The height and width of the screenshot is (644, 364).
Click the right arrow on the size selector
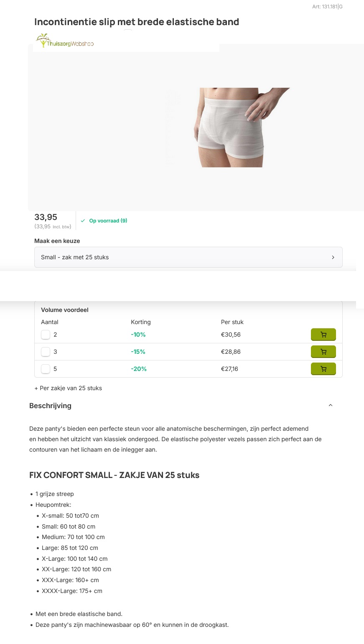pos(333,257)
